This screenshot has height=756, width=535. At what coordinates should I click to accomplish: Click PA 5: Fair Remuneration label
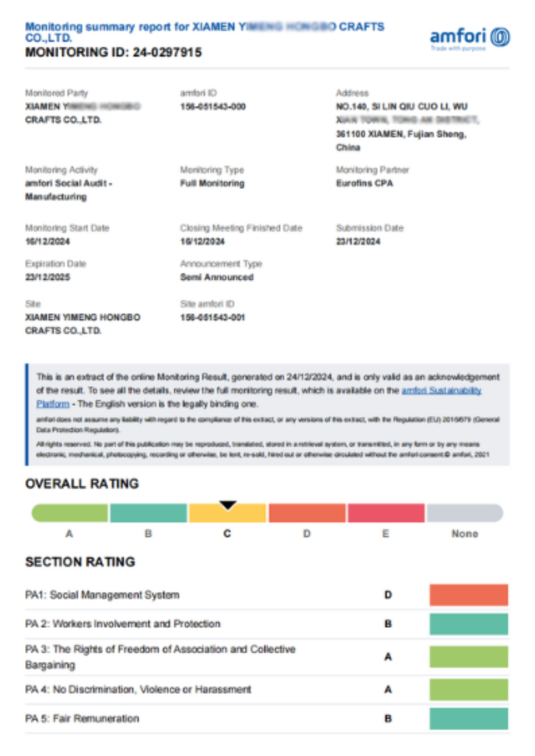click(82, 718)
